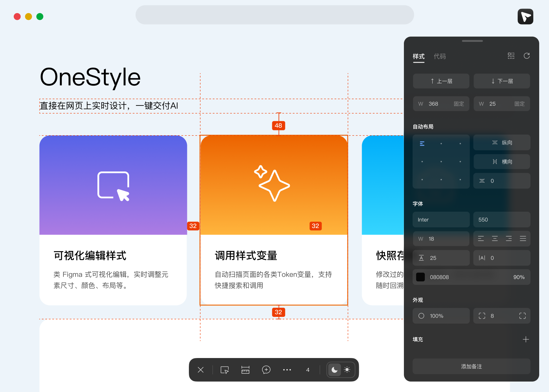Click the letter spacing icon |A|
Viewport: 549px width, 392px height.
482,258
